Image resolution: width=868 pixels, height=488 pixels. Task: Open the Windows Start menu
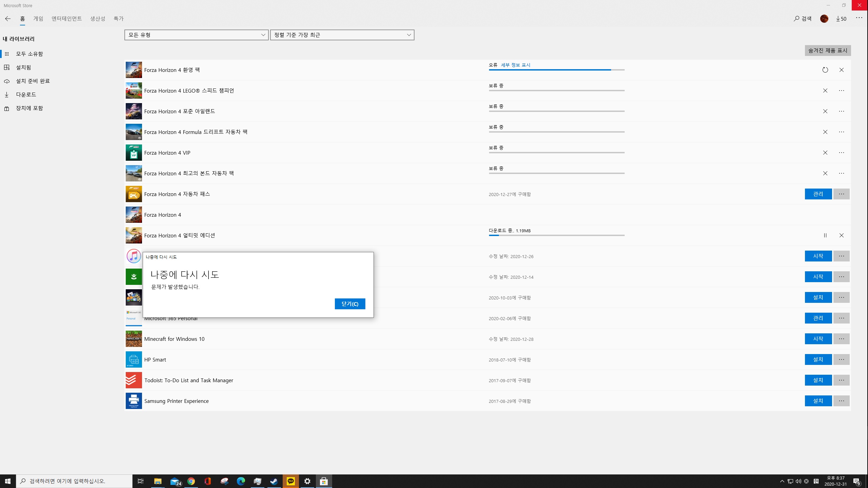[8, 481]
